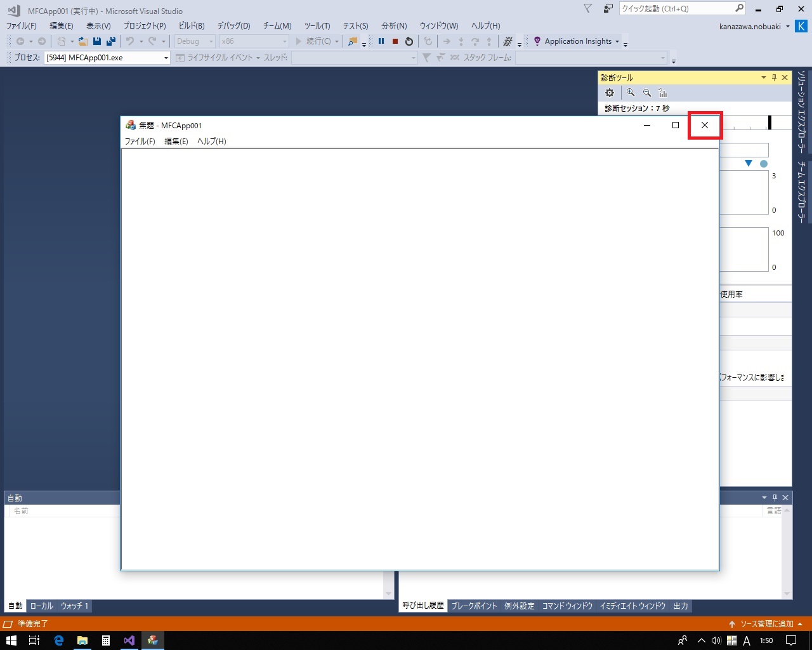This screenshot has width=812, height=650.
Task: Click inside the クイック起動 search box
Action: point(676,8)
